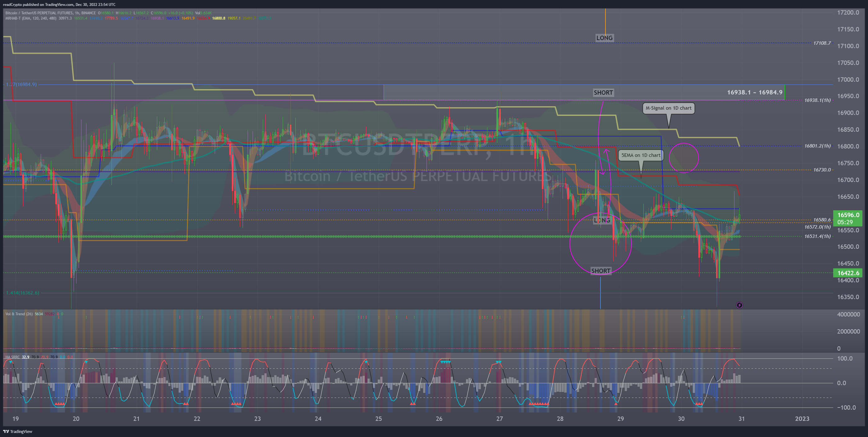Click the 2023 label on time axis

tap(802, 419)
